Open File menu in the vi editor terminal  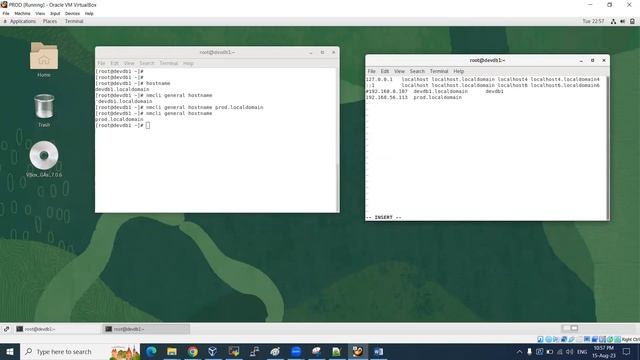click(371, 71)
